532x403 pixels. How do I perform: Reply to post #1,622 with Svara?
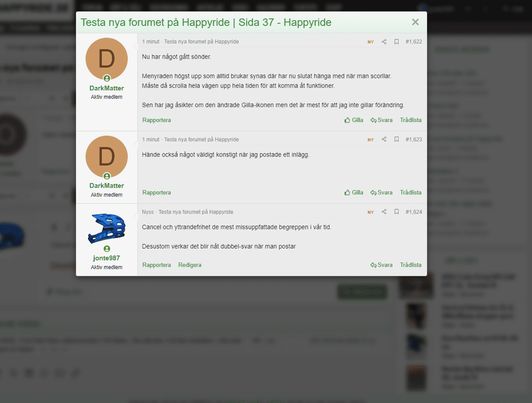pos(381,120)
